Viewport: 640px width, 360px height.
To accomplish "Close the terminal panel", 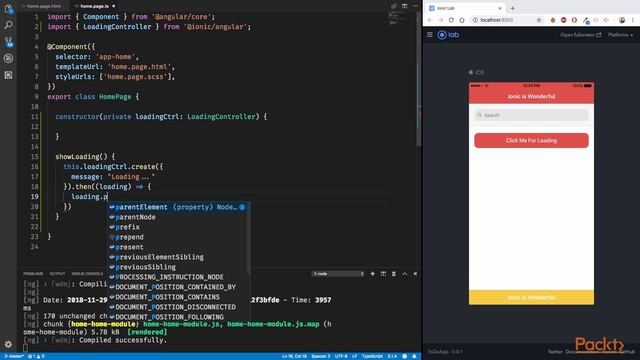I will coord(415,274).
